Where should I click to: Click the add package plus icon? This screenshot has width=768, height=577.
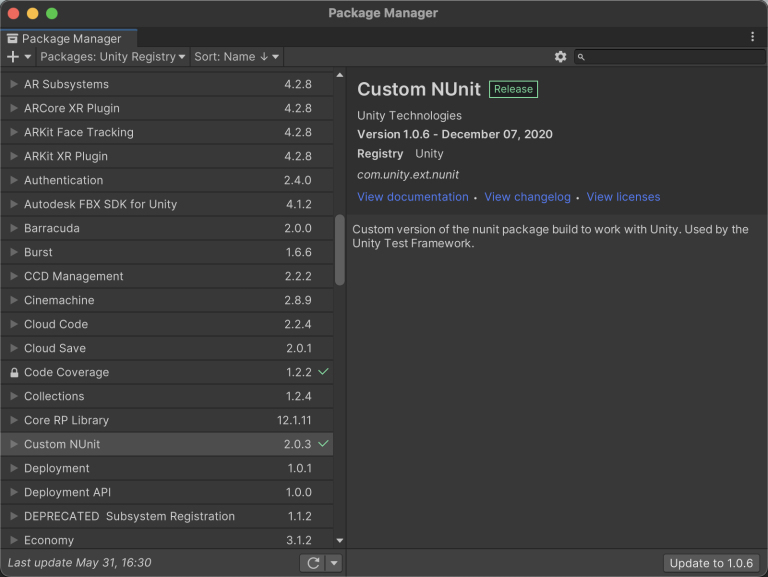pos(13,57)
